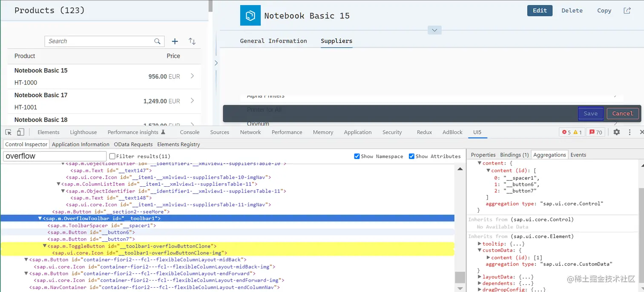The width and height of the screenshot is (644, 292).
Task: Open Performance insights tab
Action: (x=136, y=132)
